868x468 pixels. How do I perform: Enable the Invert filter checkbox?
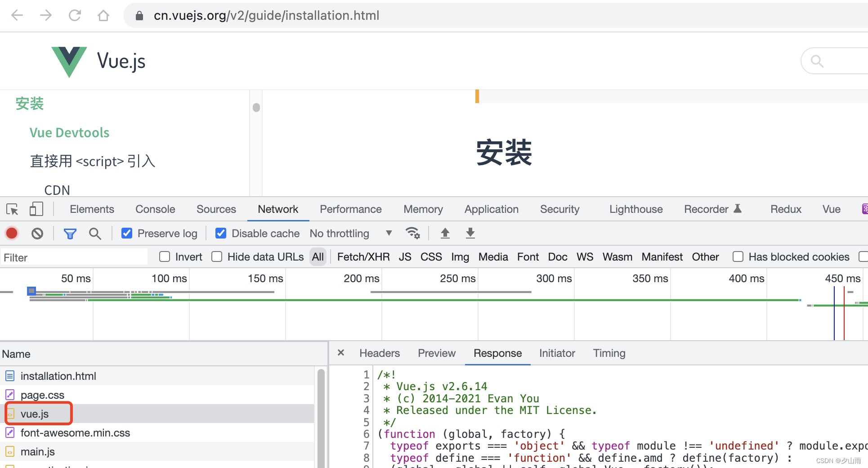click(x=165, y=256)
